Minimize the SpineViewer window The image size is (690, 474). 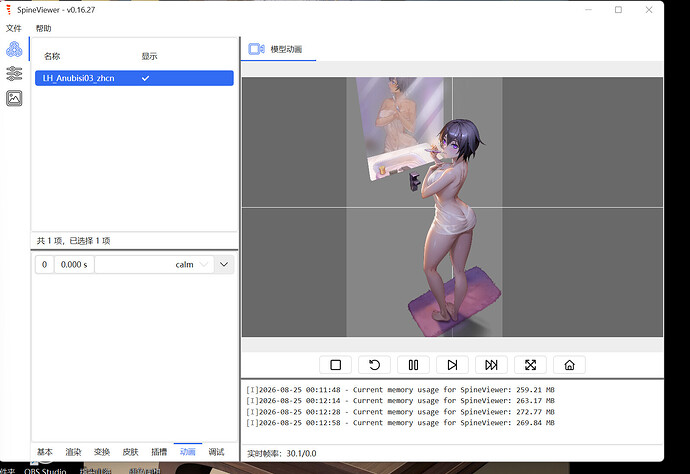point(588,10)
